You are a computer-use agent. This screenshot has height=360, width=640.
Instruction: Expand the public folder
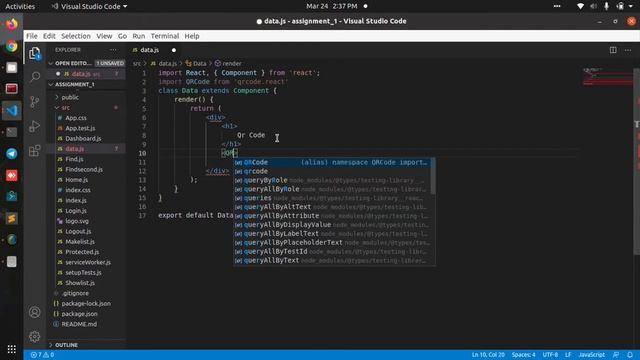point(70,97)
